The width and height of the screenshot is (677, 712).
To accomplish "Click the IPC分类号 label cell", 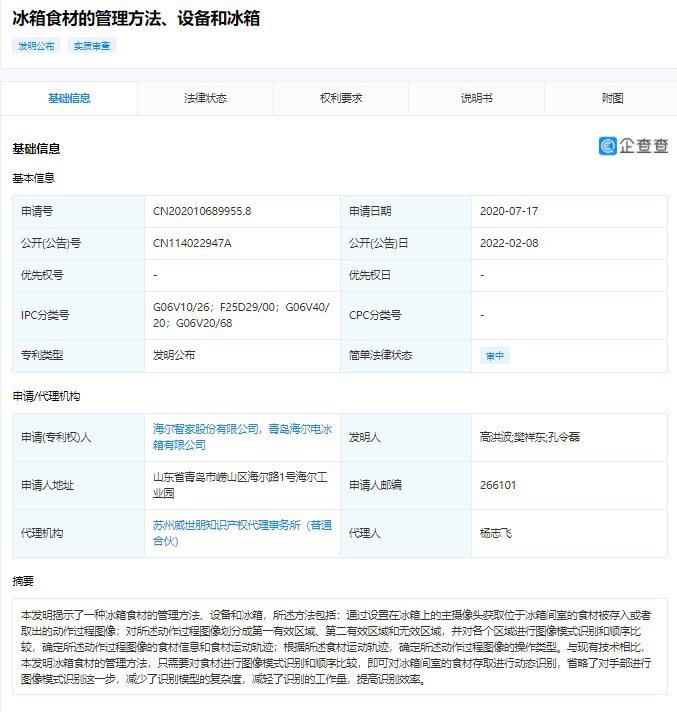I will point(79,315).
